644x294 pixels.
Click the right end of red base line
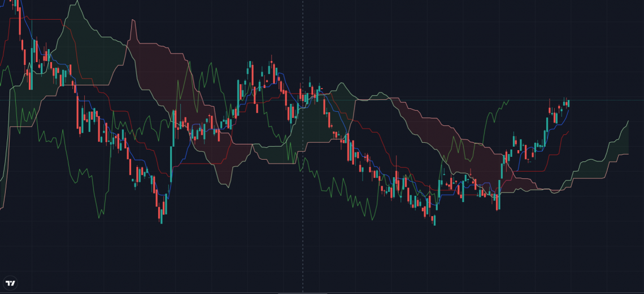[568, 132]
